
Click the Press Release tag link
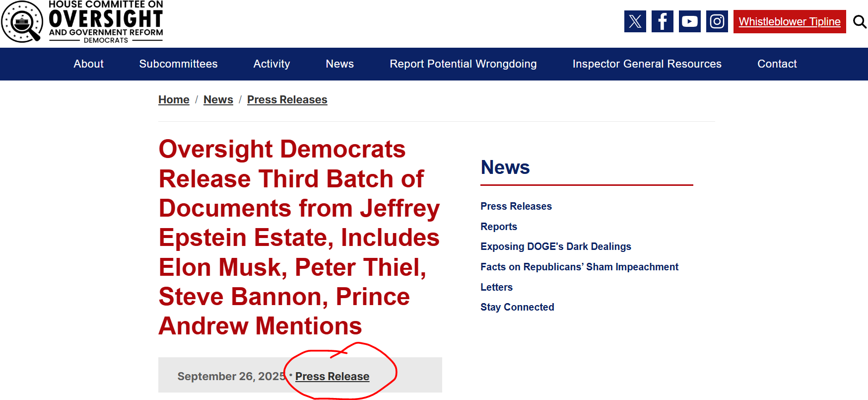click(332, 377)
